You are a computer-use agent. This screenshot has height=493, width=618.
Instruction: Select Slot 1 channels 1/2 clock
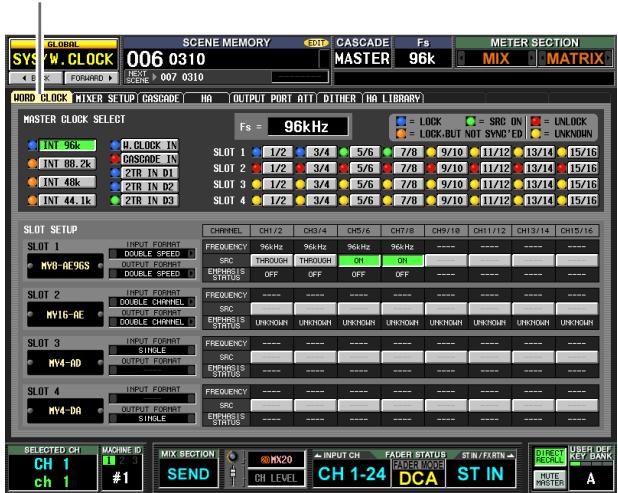pyautogui.click(x=278, y=152)
